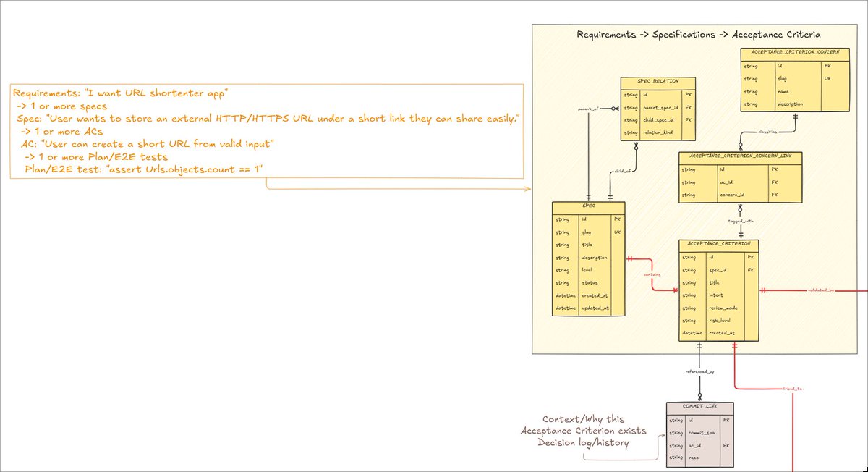Select the orange line "-> 1 or more ACs"
Image resolution: width=868 pixels, height=472 pixels.
61,131
